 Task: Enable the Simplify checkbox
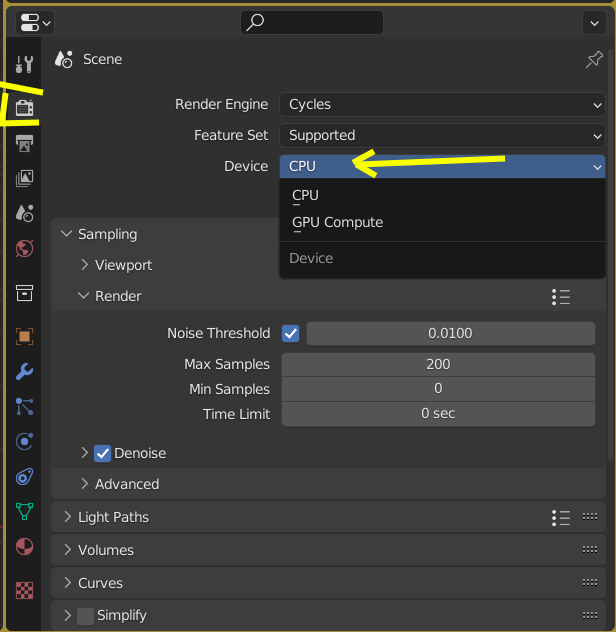point(85,615)
